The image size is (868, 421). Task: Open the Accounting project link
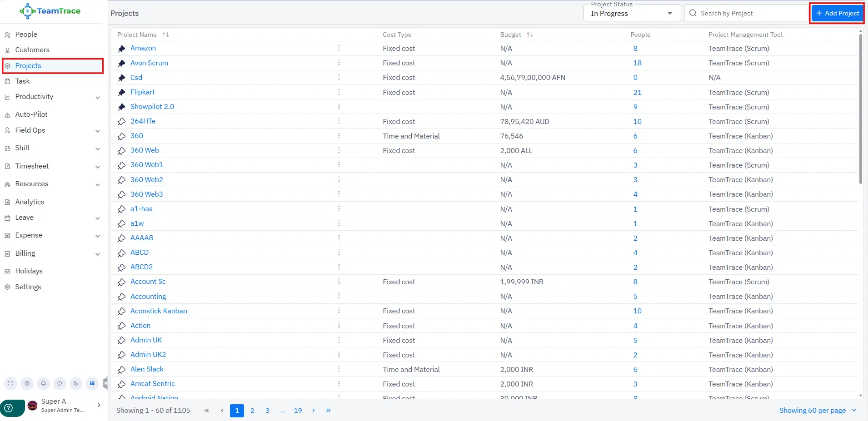(x=148, y=297)
